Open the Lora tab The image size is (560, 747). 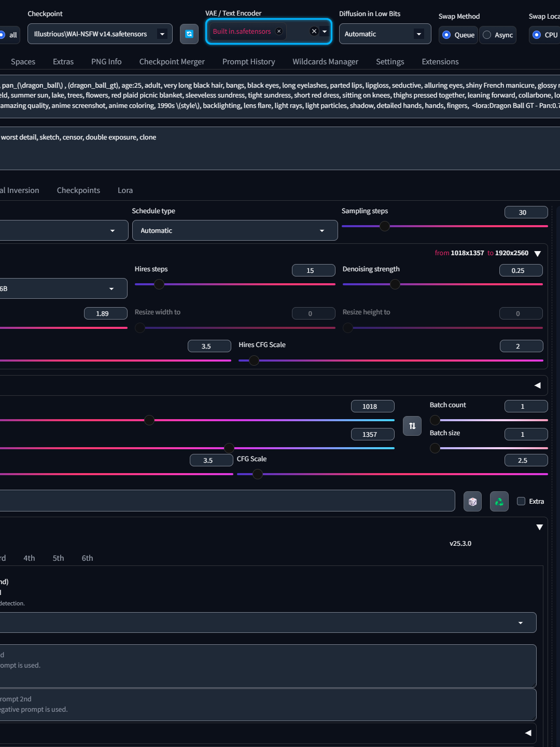pyautogui.click(x=125, y=190)
